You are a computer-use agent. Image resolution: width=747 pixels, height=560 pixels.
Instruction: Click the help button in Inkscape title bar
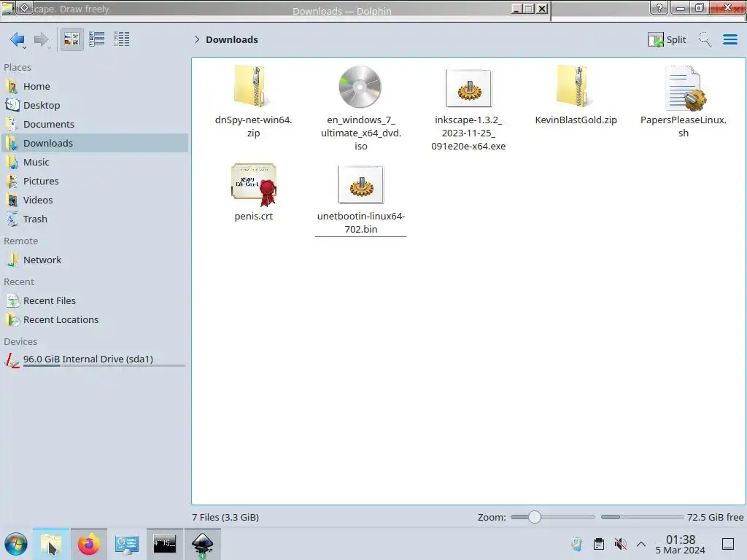coord(659,8)
